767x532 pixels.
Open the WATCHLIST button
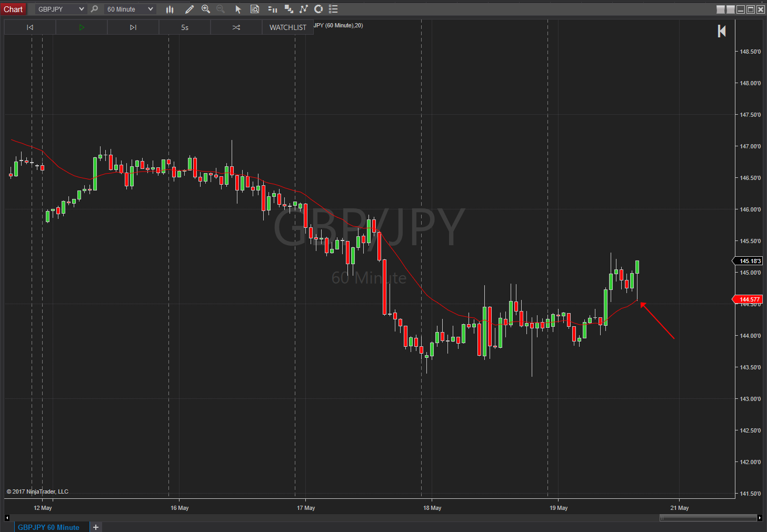[x=288, y=27]
